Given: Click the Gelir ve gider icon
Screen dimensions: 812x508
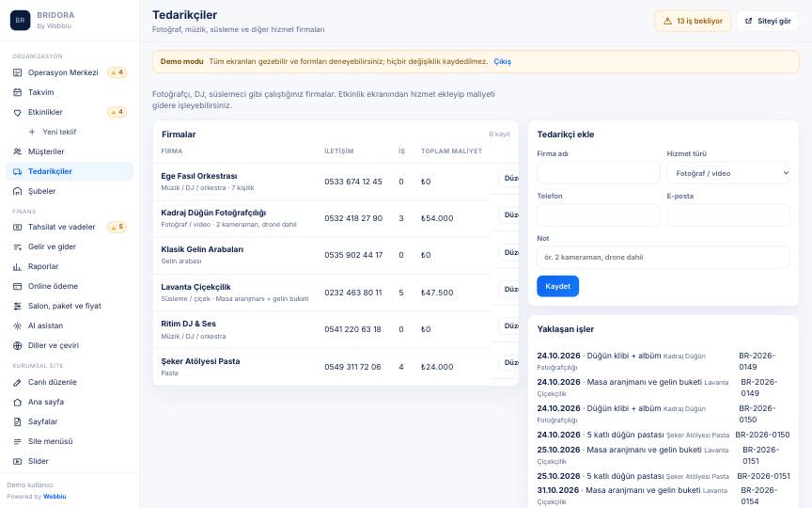Looking at the screenshot, I should pos(17,246).
